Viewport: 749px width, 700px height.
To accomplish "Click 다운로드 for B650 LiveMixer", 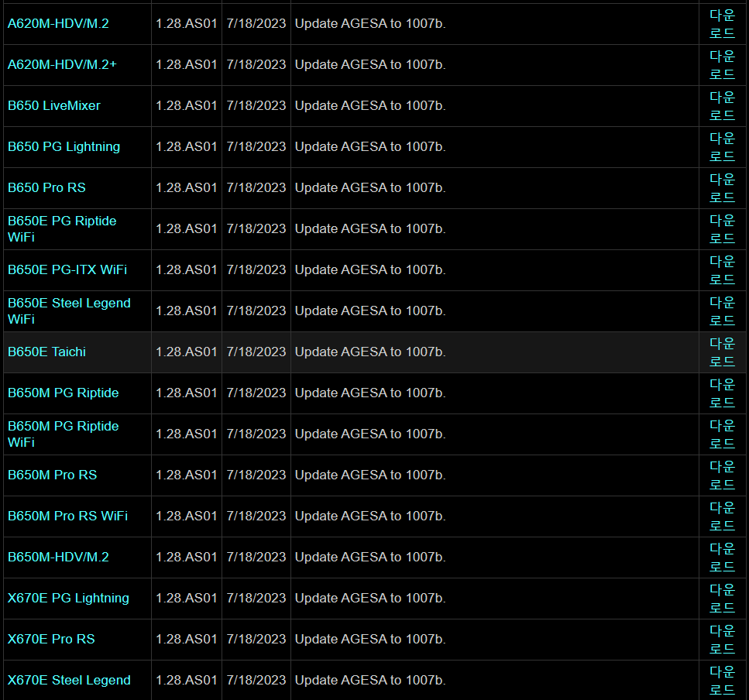I will tap(722, 106).
